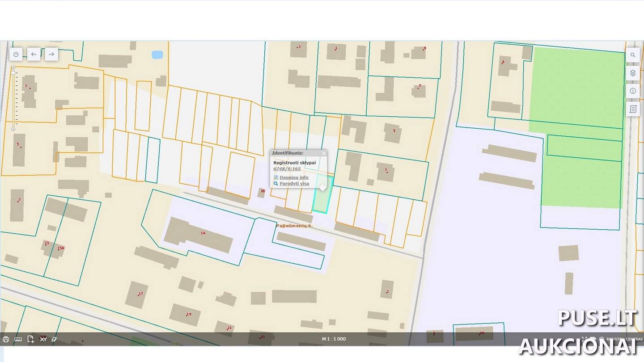Click the map scale M 1:1000 label

pos(334,339)
